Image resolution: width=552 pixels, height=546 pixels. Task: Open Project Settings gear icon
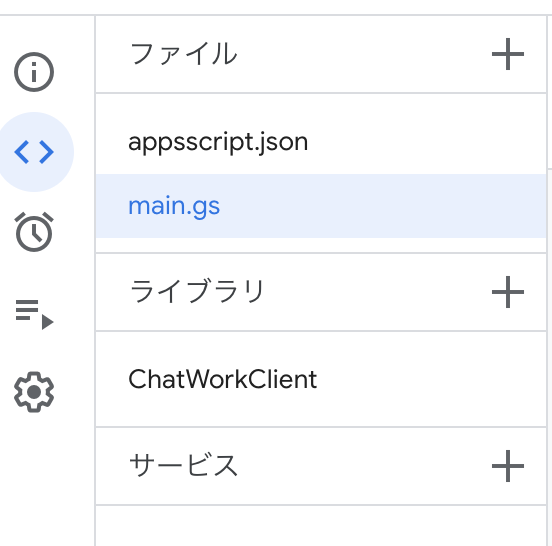click(x=34, y=392)
